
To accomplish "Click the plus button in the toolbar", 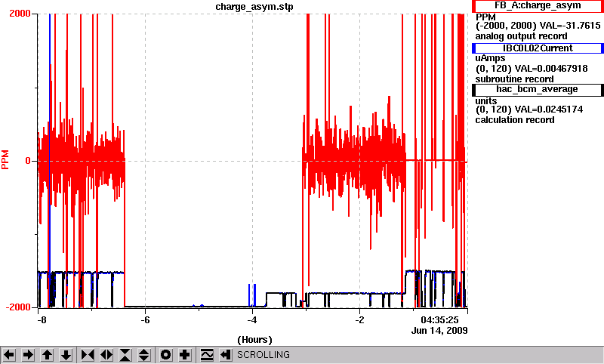I will pyautogui.click(x=185, y=355).
